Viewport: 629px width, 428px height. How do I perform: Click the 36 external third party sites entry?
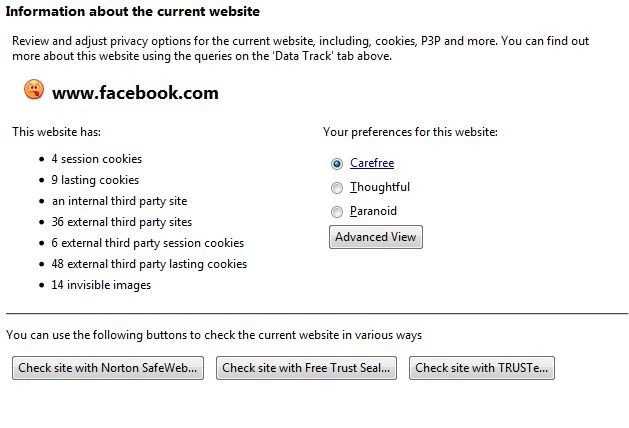(122, 222)
